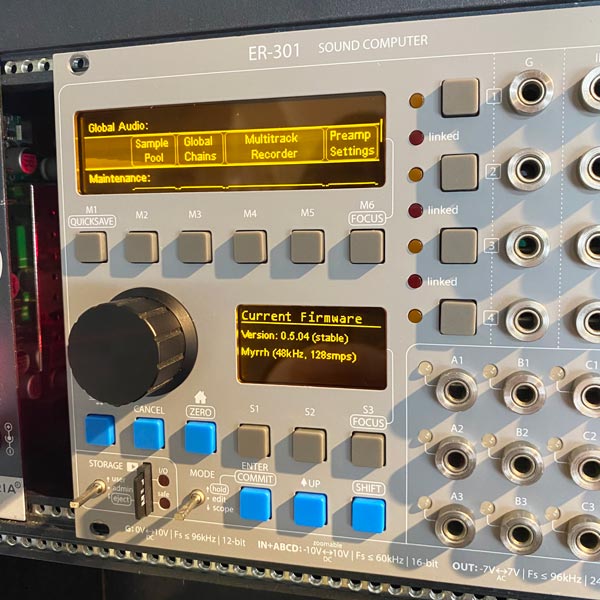Tap the M1 QUICKSAVE button
This screenshot has height=600, width=600.
pyautogui.click(x=91, y=247)
